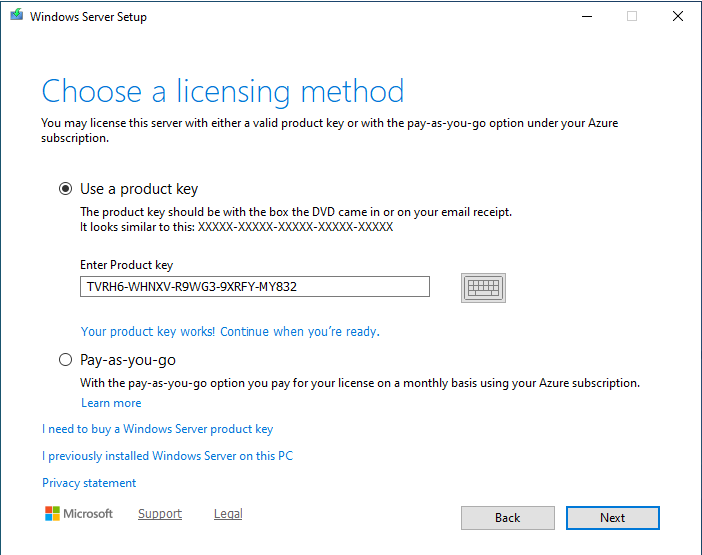
Task: Choose the Pay-as-you-go radio button
Action: pos(66,360)
